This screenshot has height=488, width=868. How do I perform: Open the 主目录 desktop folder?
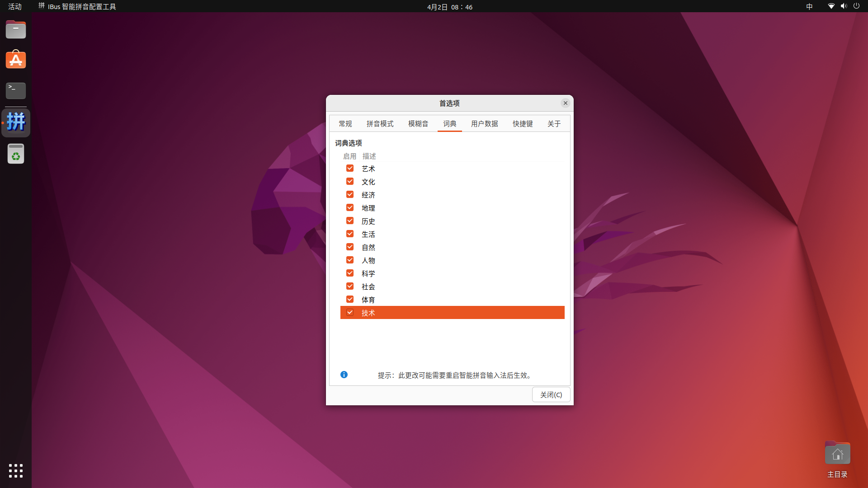click(x=837, y=454)
